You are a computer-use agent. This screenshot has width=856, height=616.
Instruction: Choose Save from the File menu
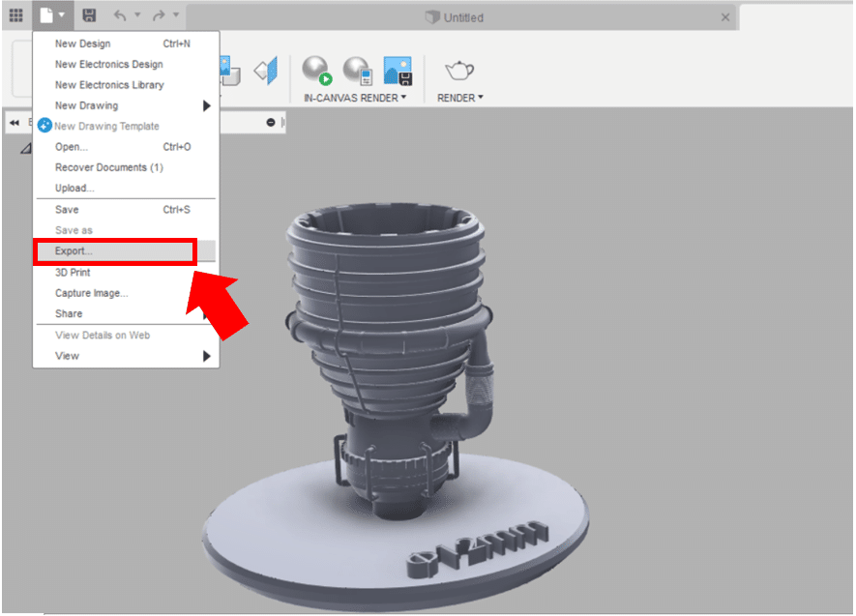point(126,210)
